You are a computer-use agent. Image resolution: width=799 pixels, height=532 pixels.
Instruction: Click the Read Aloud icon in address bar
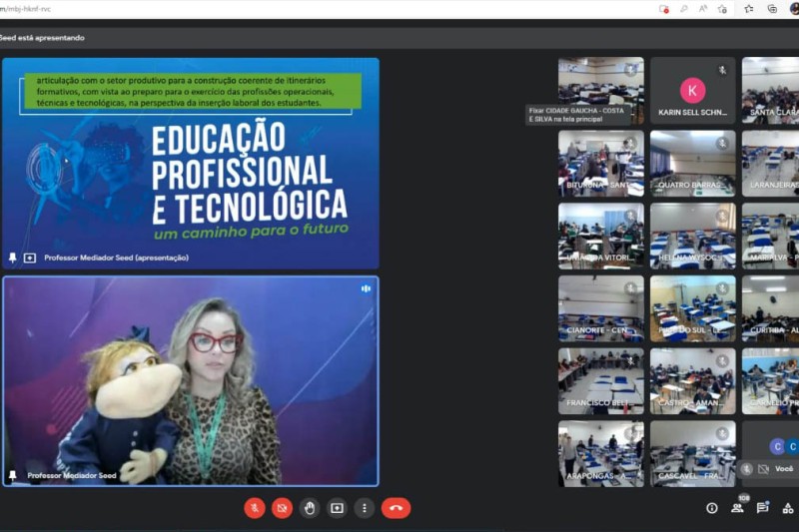tap(703, 9)
